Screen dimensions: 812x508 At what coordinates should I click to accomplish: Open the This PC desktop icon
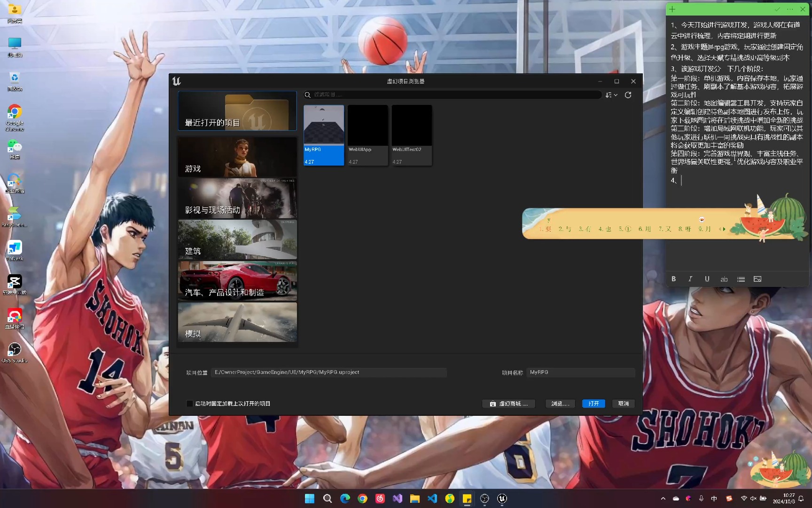[x=15, y=47]
